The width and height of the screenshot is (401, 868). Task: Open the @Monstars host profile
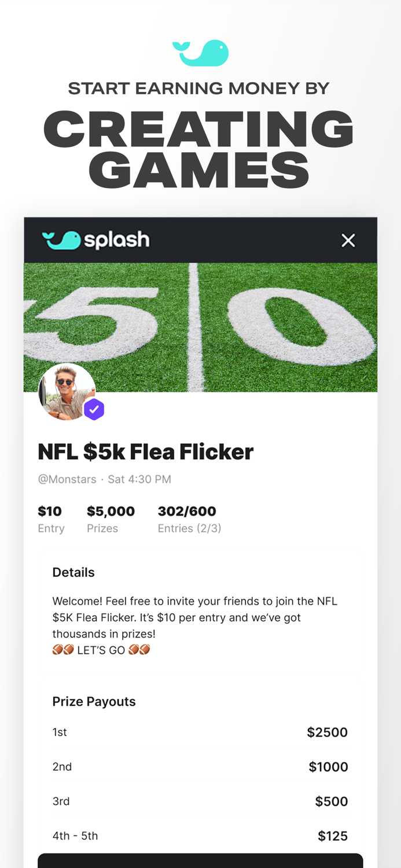(67, 479)
